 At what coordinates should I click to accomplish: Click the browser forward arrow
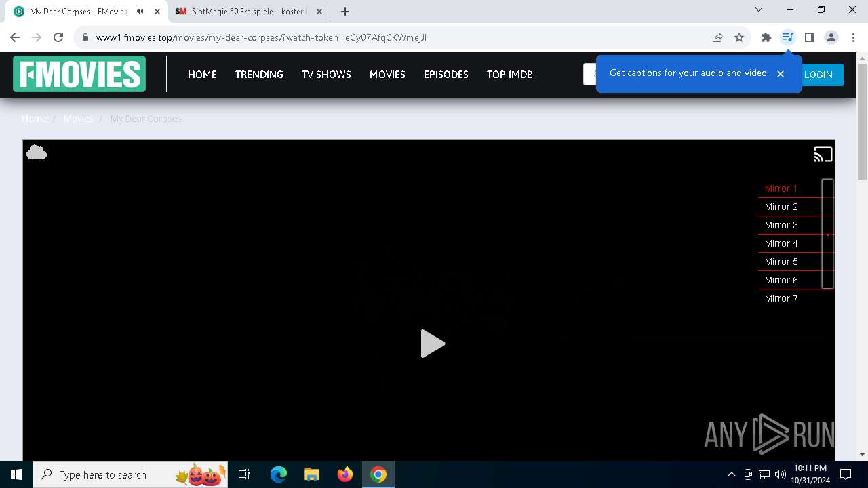(37, 37)
